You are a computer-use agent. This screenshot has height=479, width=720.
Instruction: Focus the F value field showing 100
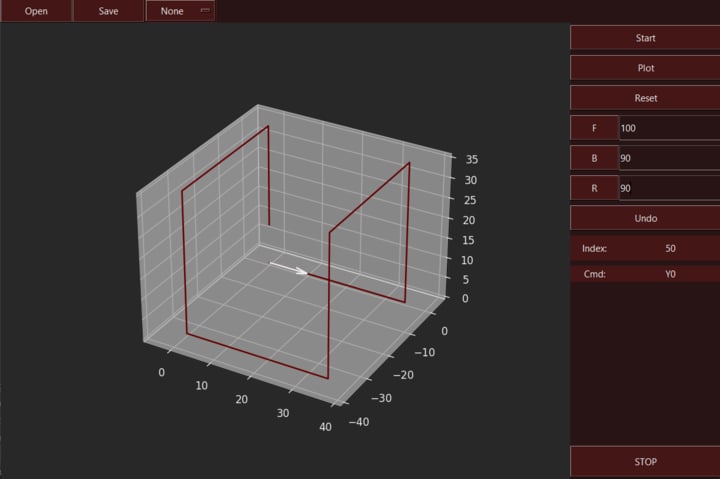[668, 128]
